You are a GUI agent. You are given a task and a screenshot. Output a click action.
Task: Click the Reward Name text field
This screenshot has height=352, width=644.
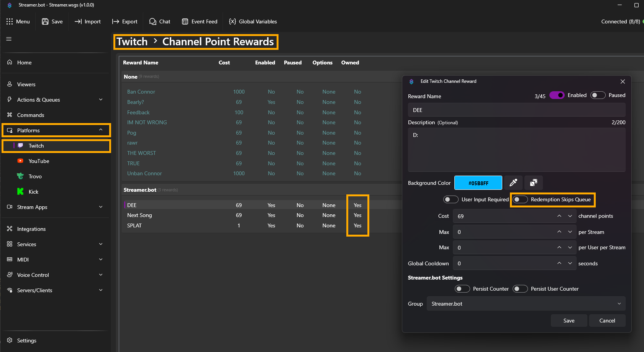(516, 110)
